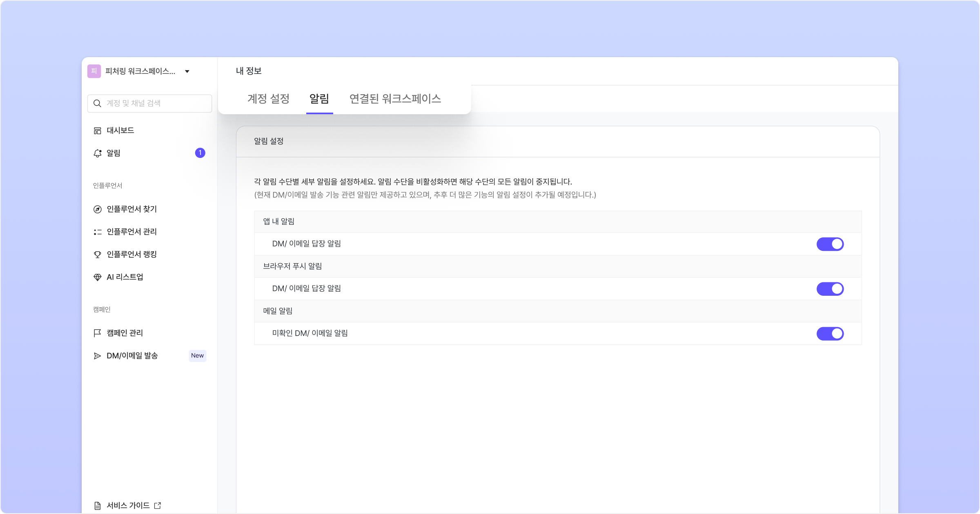Click the paper plane DM/이메일 발송 icon

[x=97, y=356]
